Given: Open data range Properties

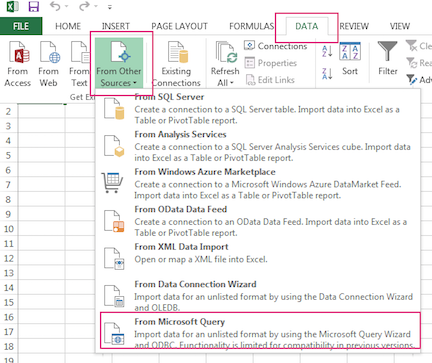Looking at the screenshot, I should pos(270,63).
